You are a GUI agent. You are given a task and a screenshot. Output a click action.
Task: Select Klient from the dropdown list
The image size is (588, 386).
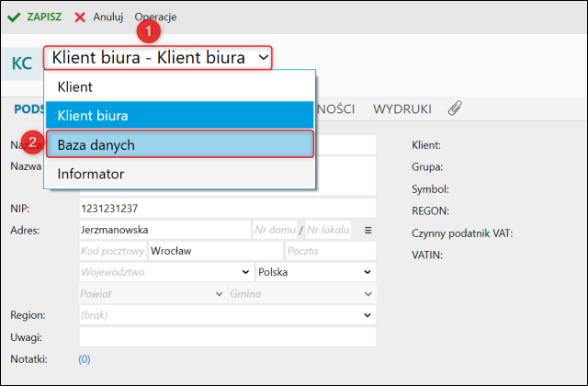coord(180,86)
